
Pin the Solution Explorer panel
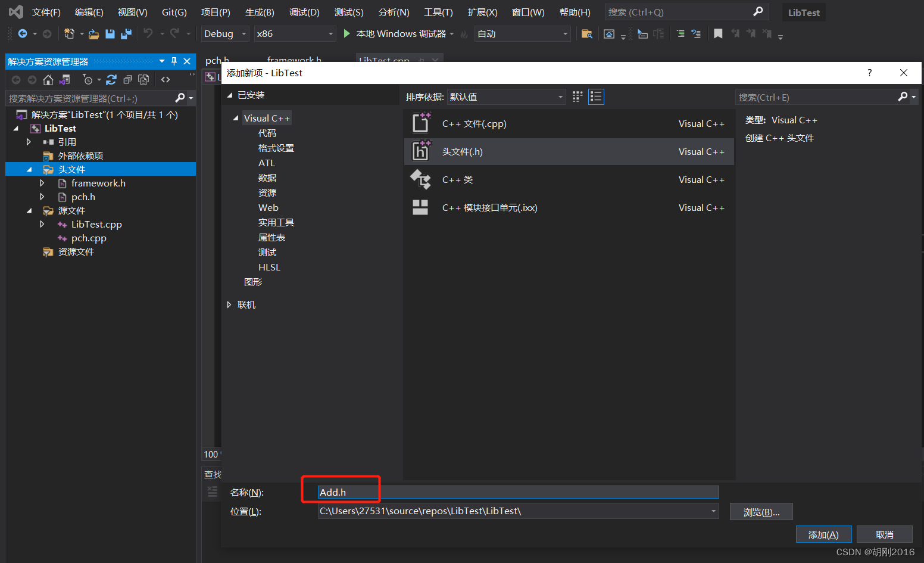[174, 61]
